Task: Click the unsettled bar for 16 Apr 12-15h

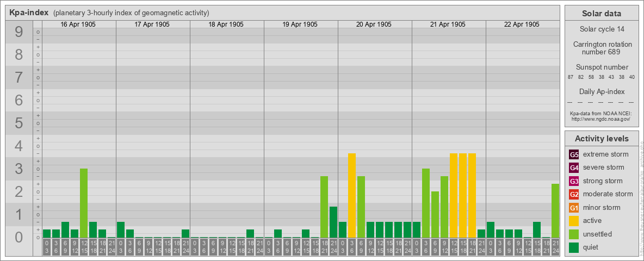Action: coord(84,203)
